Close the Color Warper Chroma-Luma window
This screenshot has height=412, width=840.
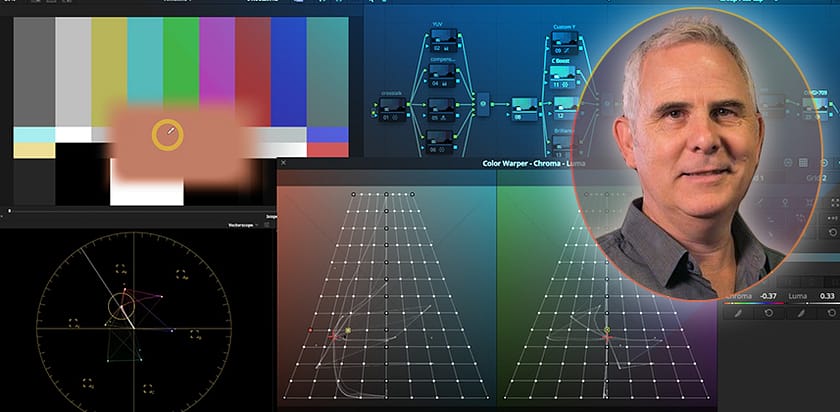coord(283,163)
